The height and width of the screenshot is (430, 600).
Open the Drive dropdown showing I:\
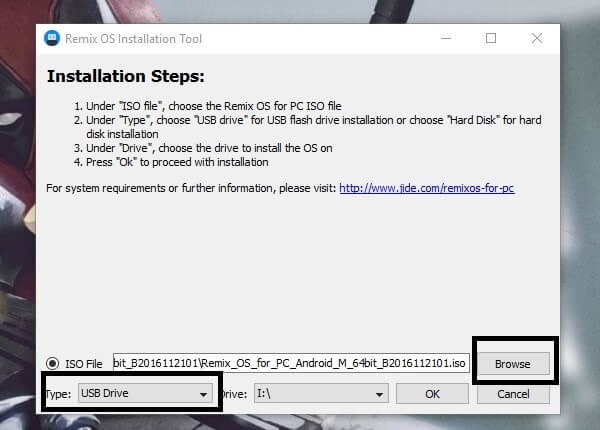pos(321,394)
